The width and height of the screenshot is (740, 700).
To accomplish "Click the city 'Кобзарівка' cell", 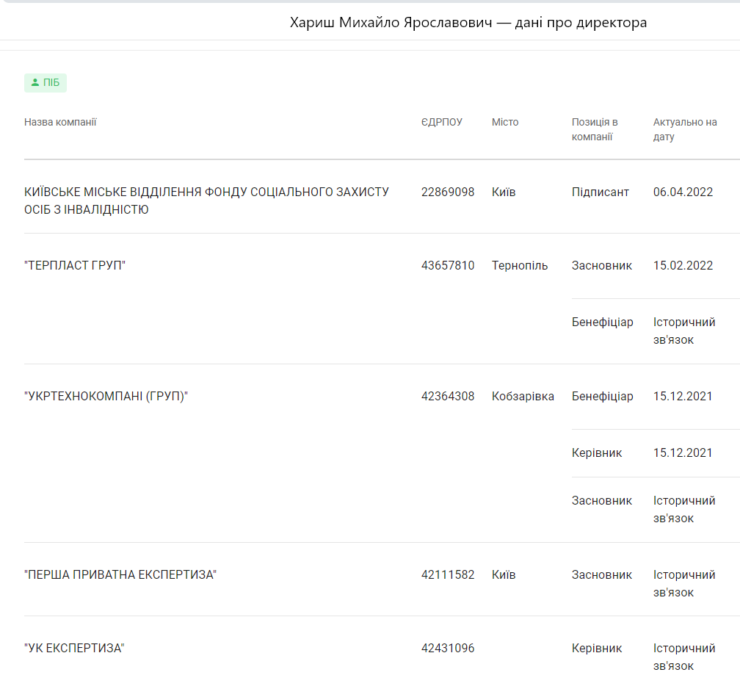I will tap(523, 397).
